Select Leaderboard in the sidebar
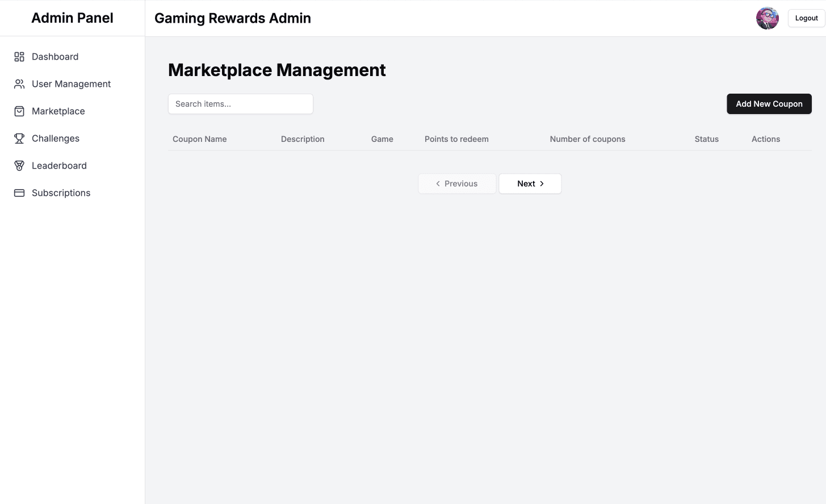This screenshot has height=504, width=826. click(59, 165)
